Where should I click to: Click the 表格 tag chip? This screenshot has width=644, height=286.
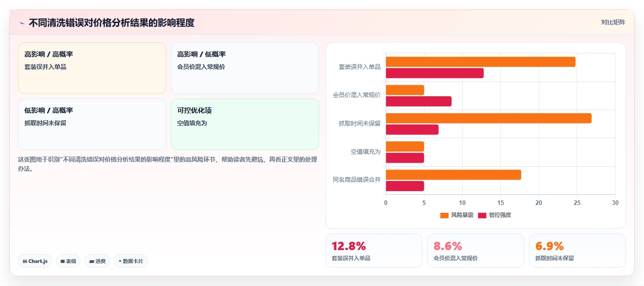tap(68, 261)
